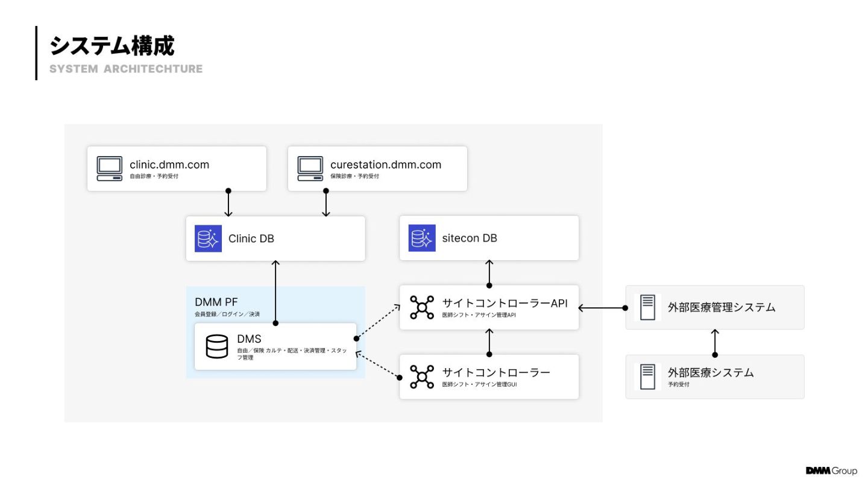The image size is (868, 488).
Task: Select the Clinic DB database icon
Action: 209,239
